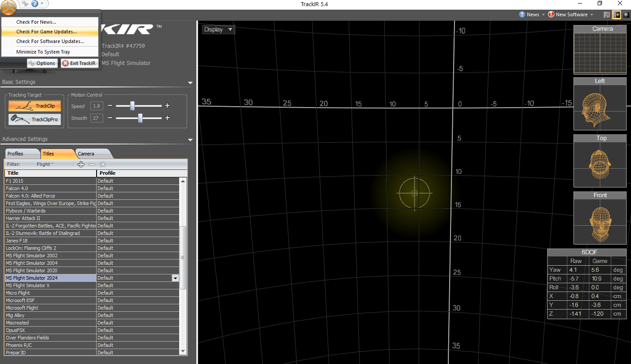
Task: Click the Microsoft ESP title row
Action: [x=92, y=300]
